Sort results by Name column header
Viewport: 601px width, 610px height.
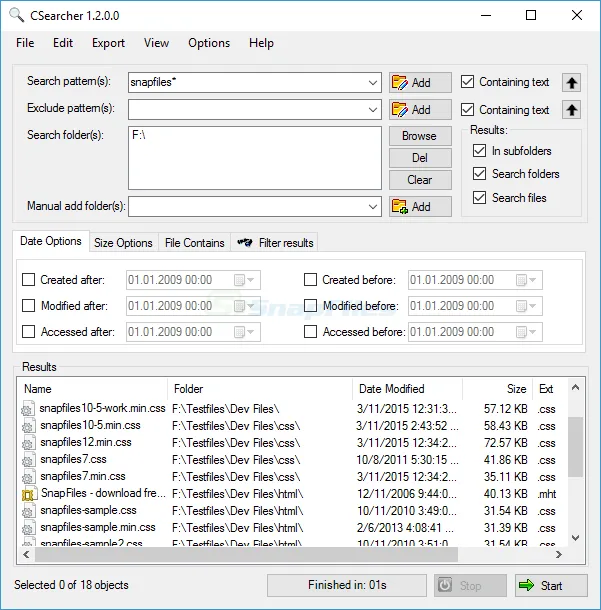[93, 389]
